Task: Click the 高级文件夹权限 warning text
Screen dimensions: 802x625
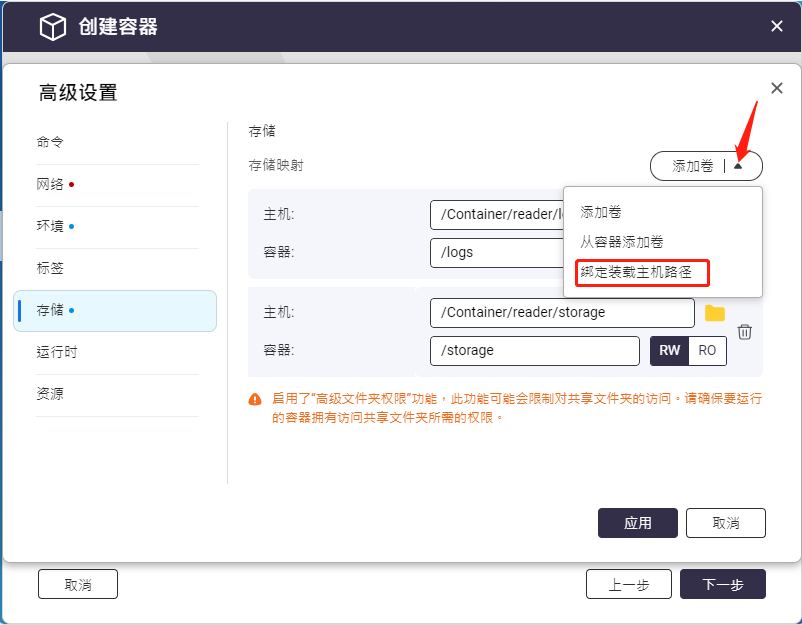Action: pyautogui.click(x=517, y=408)
